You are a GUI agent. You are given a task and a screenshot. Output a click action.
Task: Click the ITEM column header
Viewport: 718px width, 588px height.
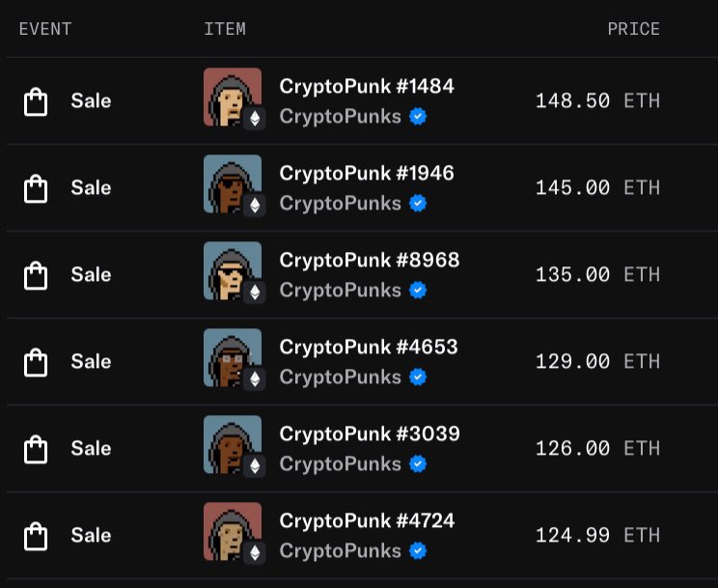225,29
